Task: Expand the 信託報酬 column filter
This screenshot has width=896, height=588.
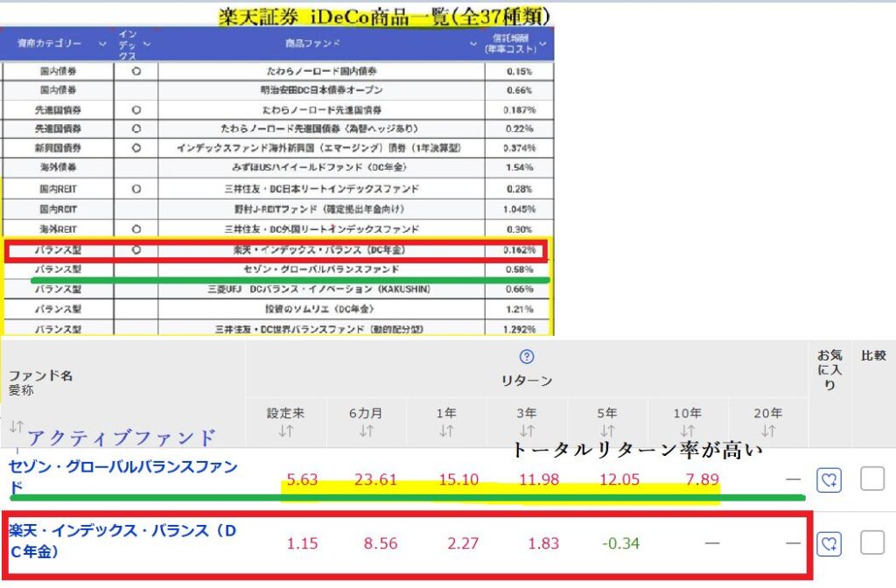Action: pyautogui.click(x=542, y=43)
